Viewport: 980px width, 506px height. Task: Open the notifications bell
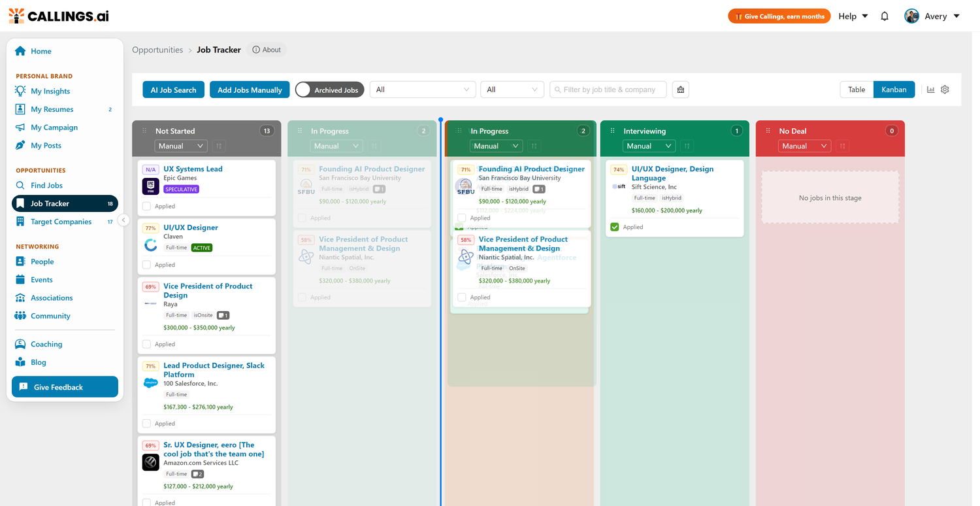(885, 16)
